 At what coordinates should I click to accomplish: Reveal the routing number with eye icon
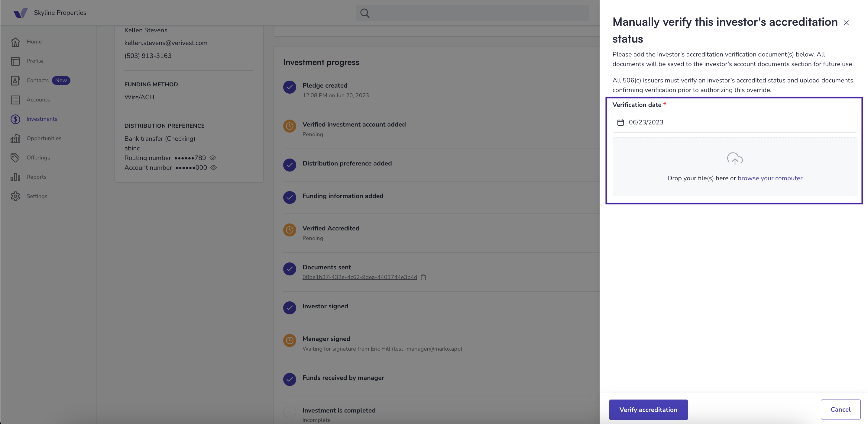pos(213,158)
